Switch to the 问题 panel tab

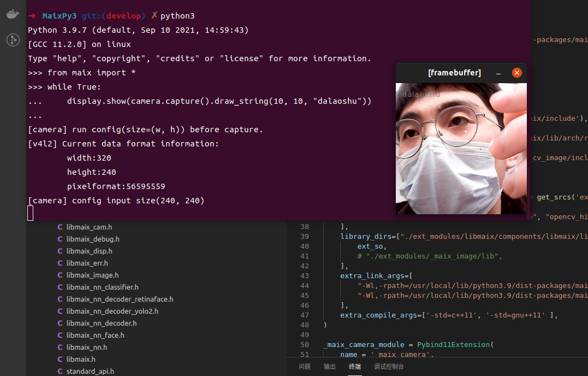click(305, 367)
